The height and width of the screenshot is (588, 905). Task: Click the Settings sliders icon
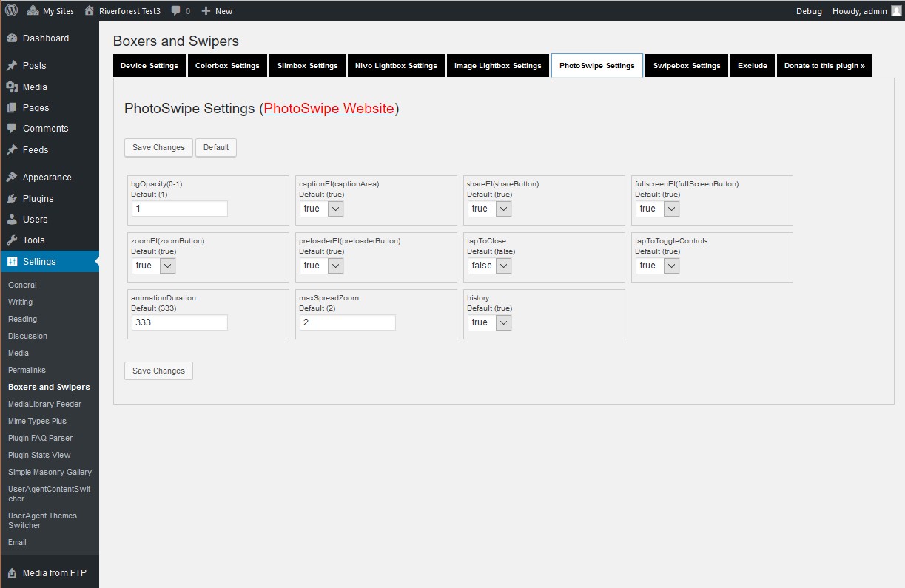[12, 262]
